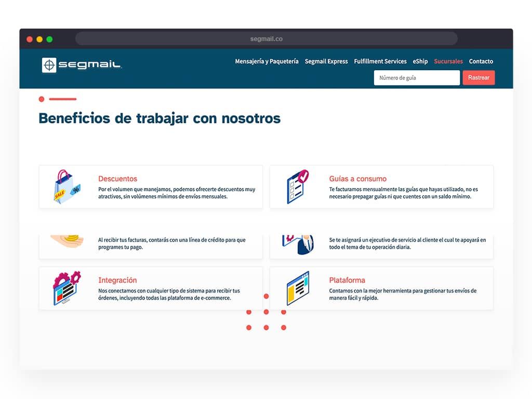532x399 pixels.
Task: Click text 'Nos conectamos con cualquier tipo'
Action: point(138,291)
